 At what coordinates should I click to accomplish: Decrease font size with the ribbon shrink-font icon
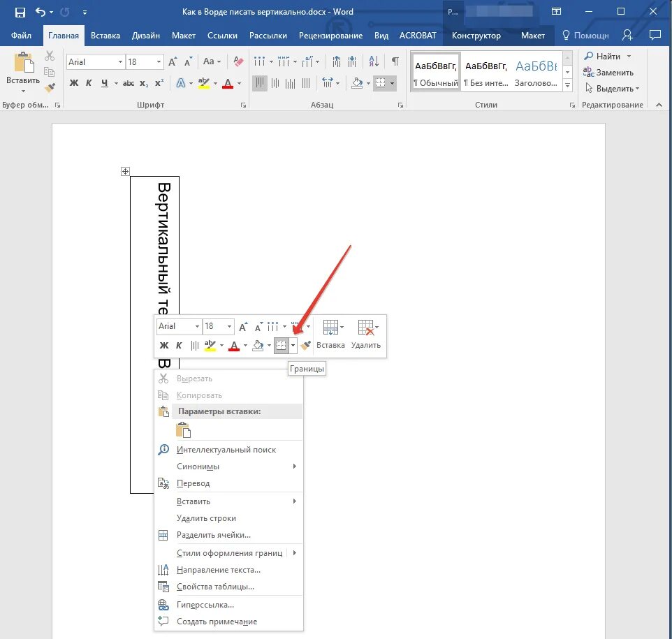click(x=188, y=62)
